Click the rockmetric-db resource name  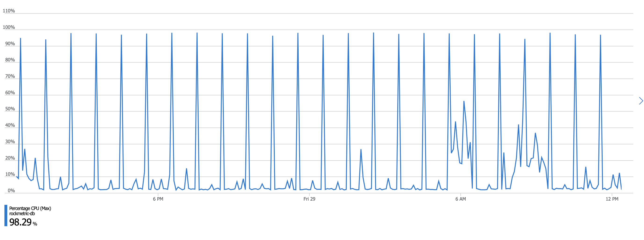point(22,214)
